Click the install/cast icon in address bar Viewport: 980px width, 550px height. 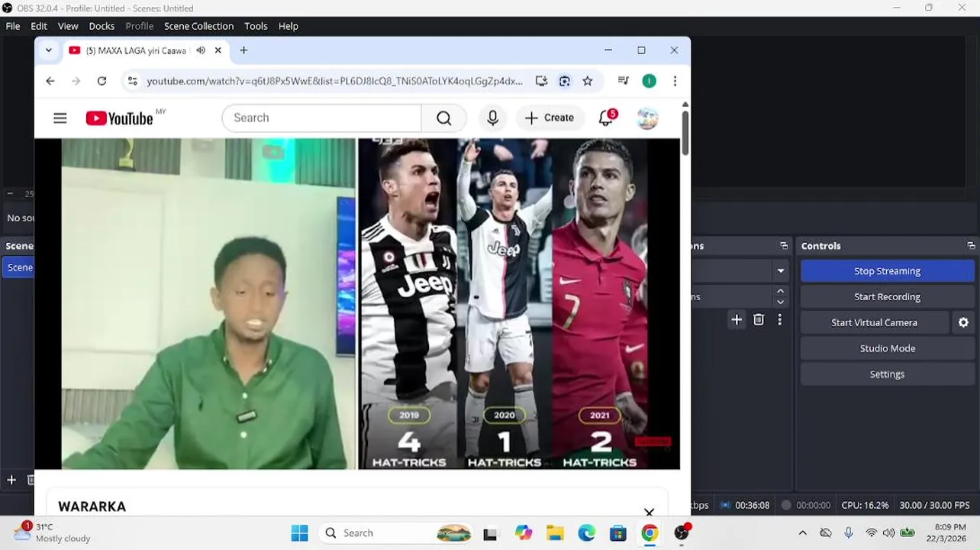(541, 81)
